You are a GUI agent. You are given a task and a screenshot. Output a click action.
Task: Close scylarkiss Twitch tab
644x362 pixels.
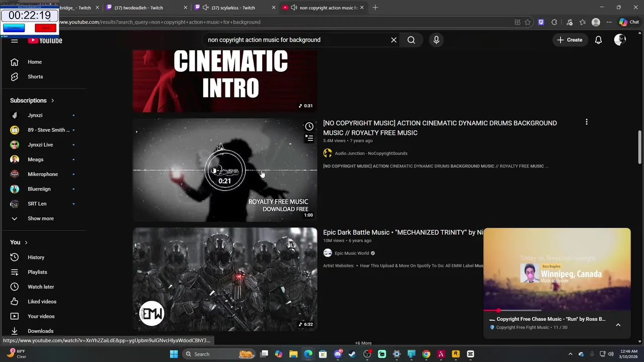tap(274, 8)
